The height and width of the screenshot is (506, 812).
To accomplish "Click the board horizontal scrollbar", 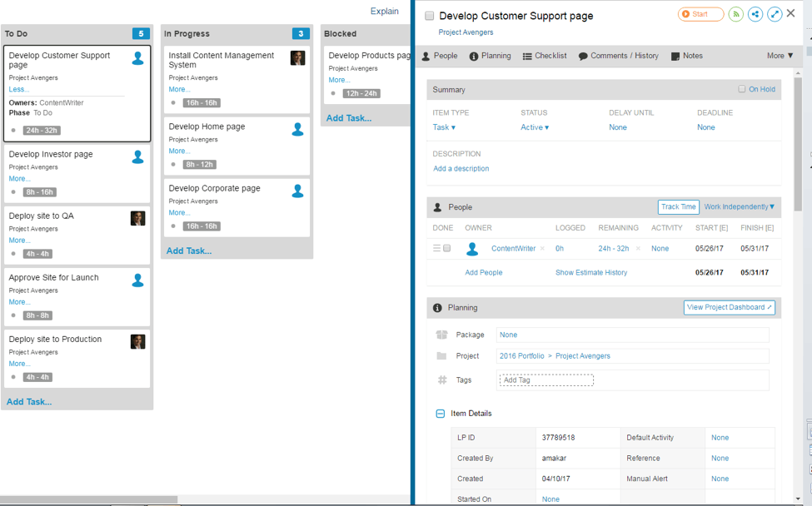I will (x=89, y=500).
